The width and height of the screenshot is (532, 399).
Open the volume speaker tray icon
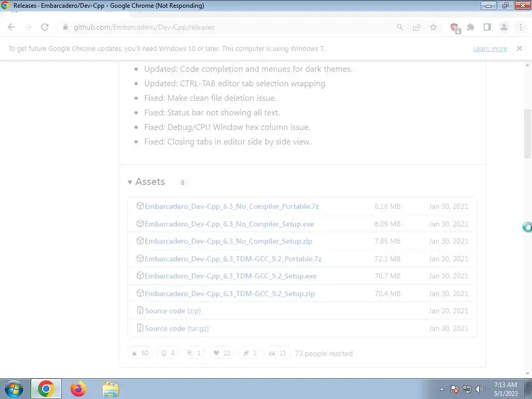tap(480, 389)
